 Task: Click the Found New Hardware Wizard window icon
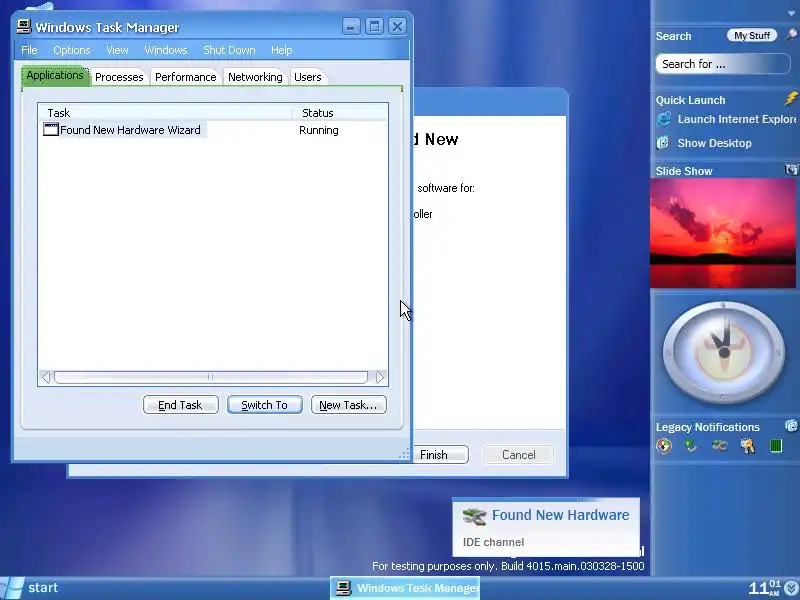(x=51, y=130)
